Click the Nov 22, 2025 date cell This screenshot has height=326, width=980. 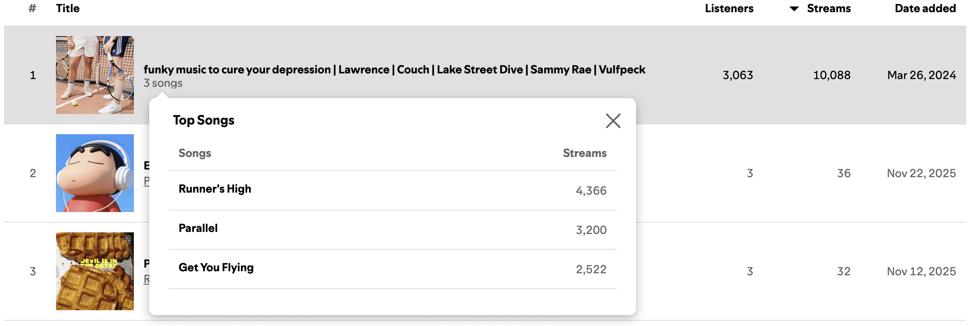[x=921, y=174]
